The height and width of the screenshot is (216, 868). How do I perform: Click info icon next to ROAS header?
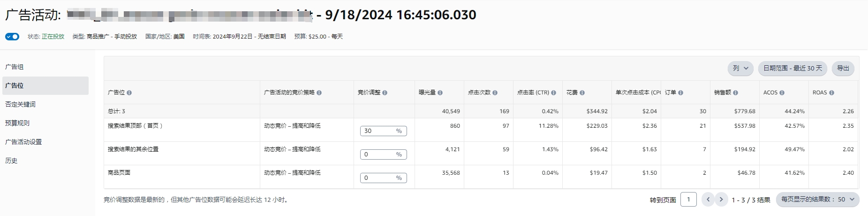831,93
